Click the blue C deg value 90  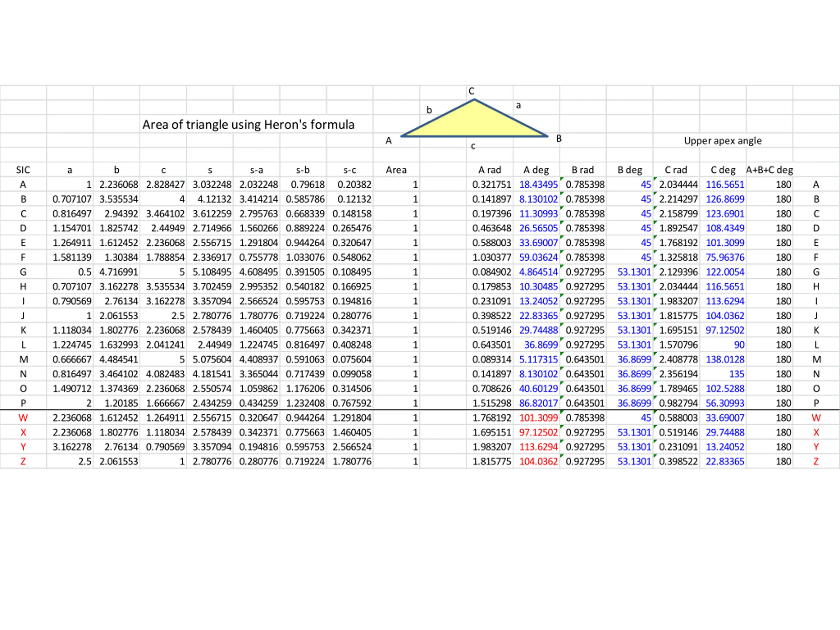[739, 345]
